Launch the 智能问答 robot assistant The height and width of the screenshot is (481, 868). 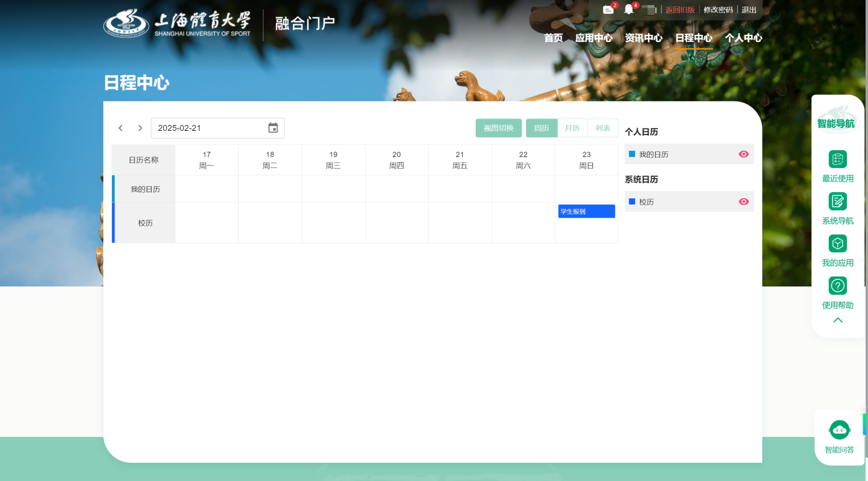pos(839,430)
